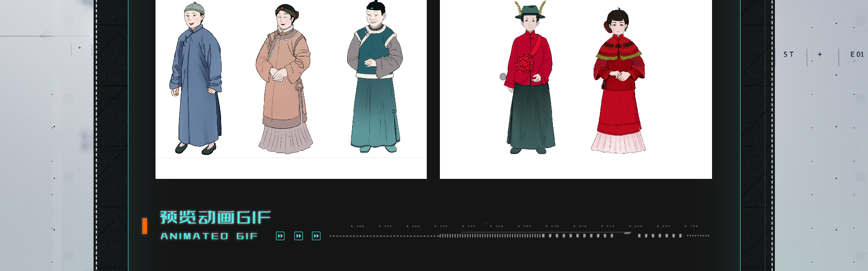
Task: Click the 预览动画GIF heading
Action: click(x=215, y=217)
